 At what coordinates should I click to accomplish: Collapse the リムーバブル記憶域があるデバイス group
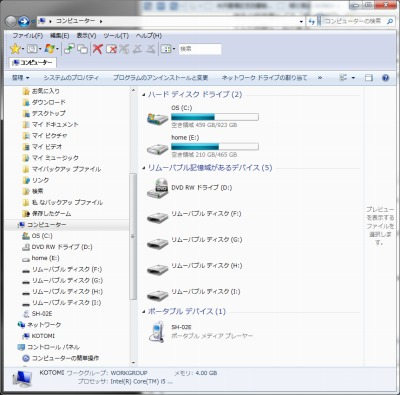(144, 168)
